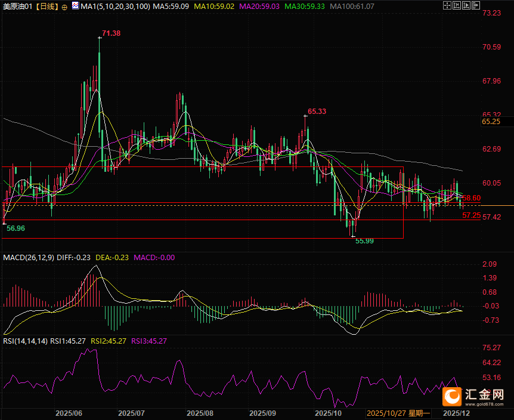This screenshot has width=514, height=420.
Task: Click the MA indicator chart icon
Action: (x=75, y=6)
